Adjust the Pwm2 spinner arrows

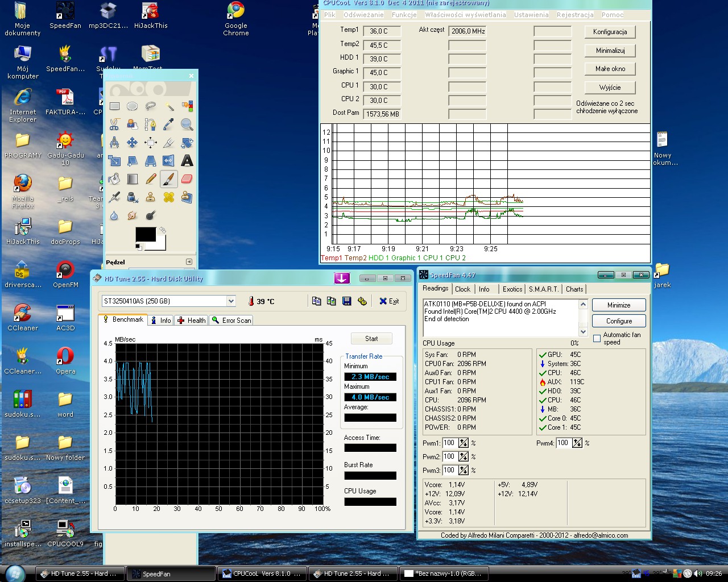[x=464, y=457]
